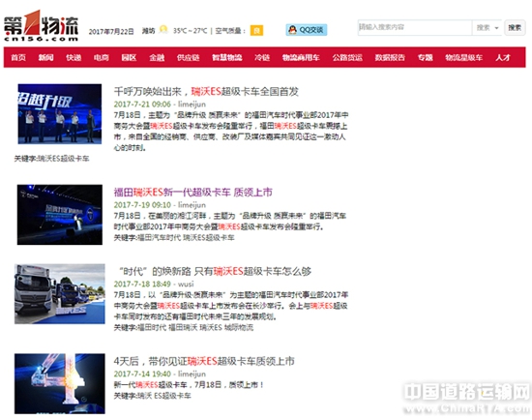Open the 金融 menu item
This screenshot has height=420, width=532.
pyautogui.click(x=157, y=57)
